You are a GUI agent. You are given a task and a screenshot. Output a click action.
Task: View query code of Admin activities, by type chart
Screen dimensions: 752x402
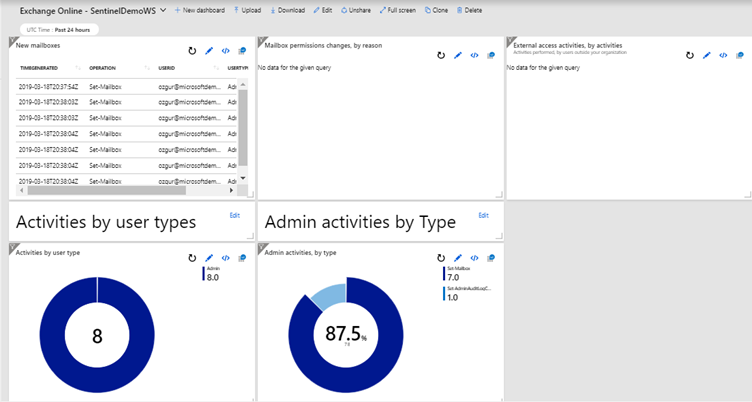(x=474, y=258)
